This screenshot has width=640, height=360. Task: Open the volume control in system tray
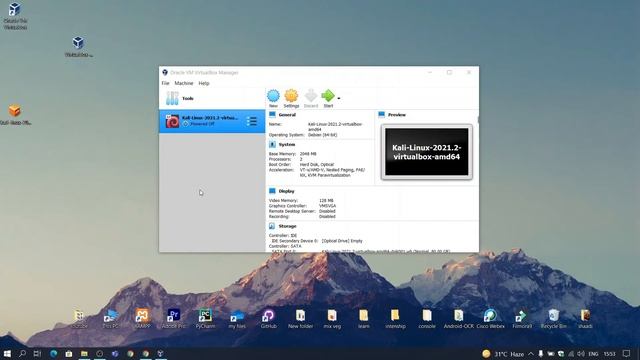point(581,354)
